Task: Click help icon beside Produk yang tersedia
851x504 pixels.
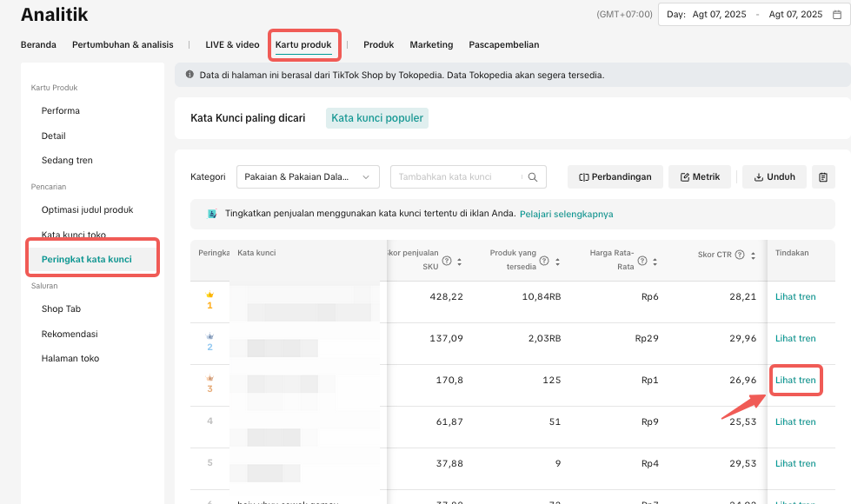Action: [544, 261]
